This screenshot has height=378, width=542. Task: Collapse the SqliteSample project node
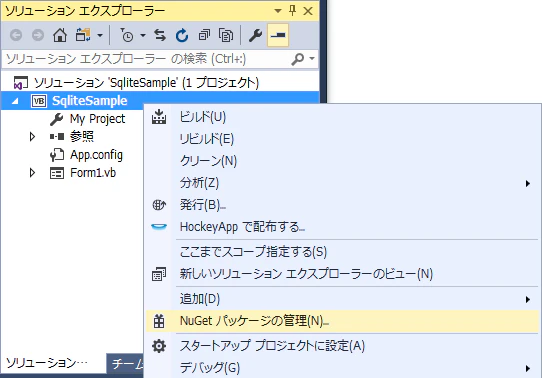(15, 101)
